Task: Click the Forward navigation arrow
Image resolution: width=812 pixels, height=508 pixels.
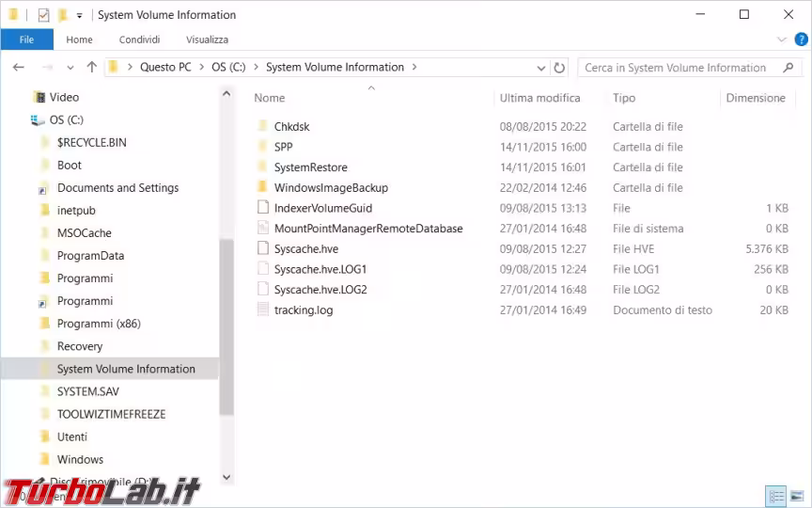Action: point(47,68)
